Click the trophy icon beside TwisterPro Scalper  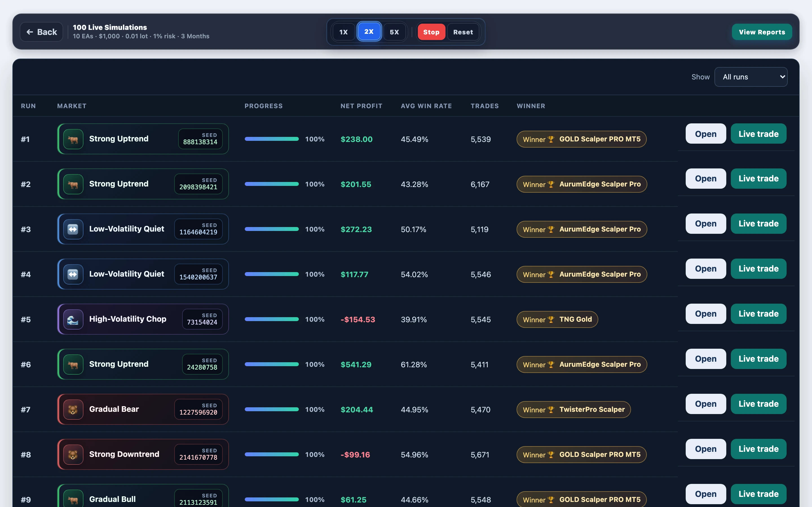coord(551,410)
